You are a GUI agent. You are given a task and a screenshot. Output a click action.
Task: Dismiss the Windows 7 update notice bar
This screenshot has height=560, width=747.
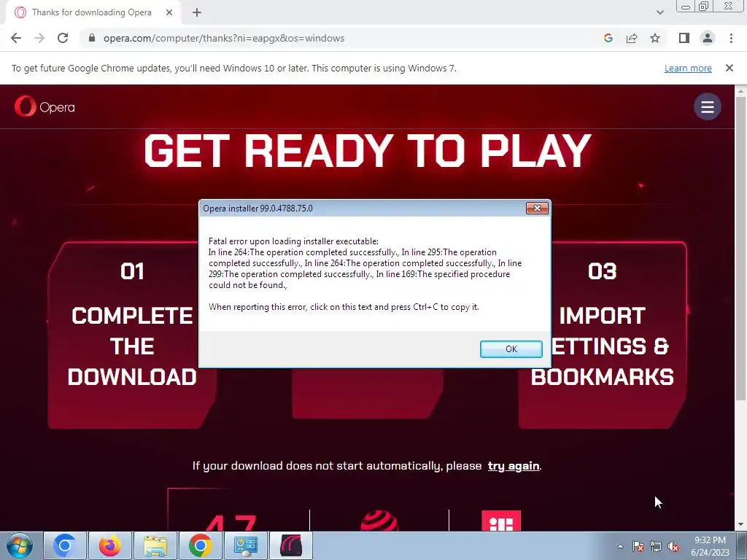(x=729, y=68)
